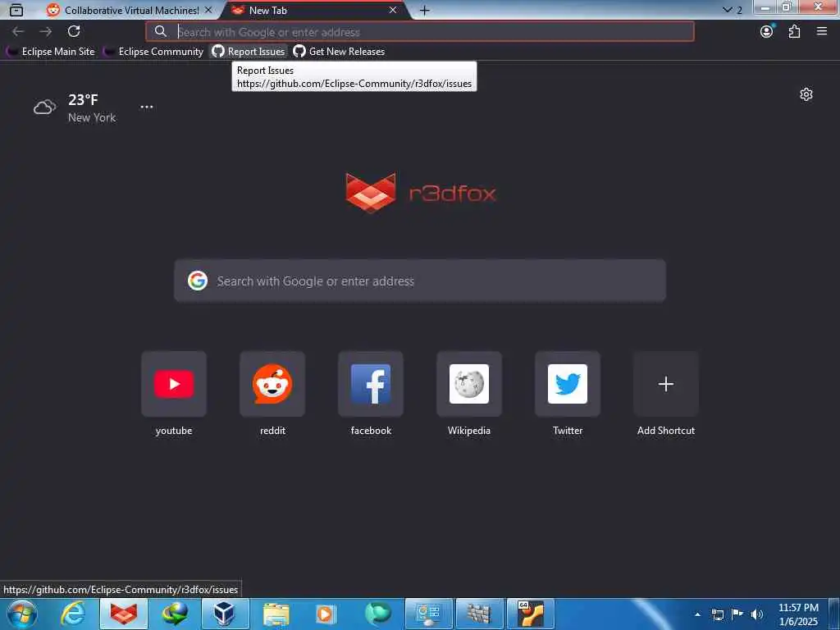Open Action Center flag icon

tap(737, 614)
